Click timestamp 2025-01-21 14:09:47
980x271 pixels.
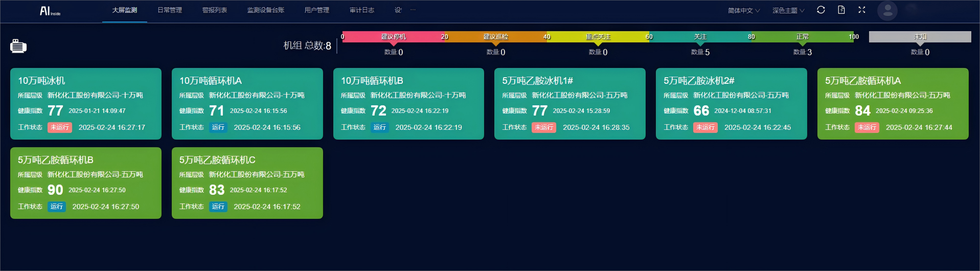click(x=97, y=111)
